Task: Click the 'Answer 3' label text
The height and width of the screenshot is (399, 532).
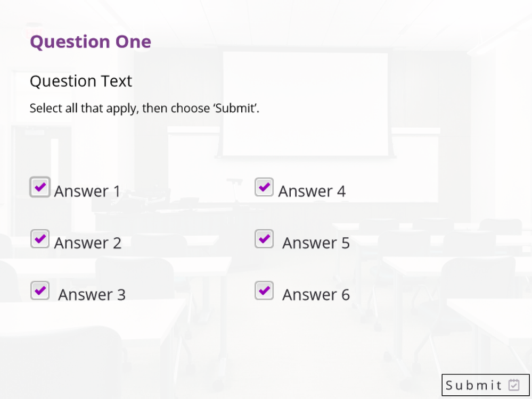Action: point(92,295)
